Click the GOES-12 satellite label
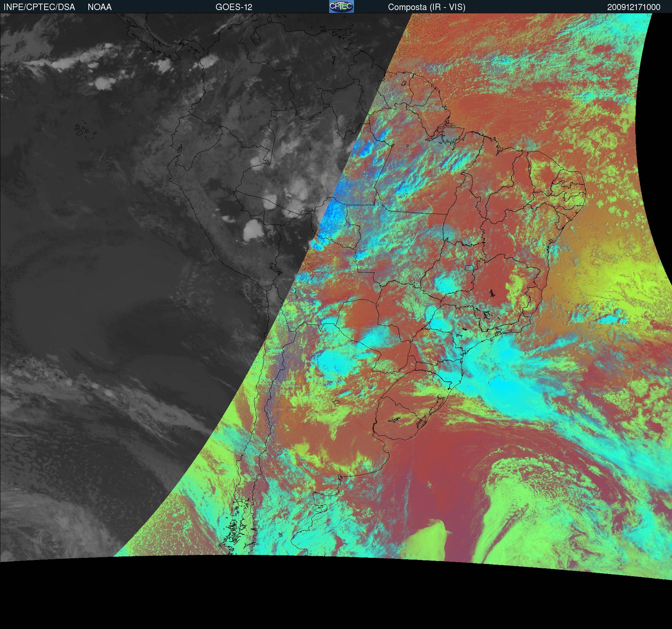 point(234,7)
